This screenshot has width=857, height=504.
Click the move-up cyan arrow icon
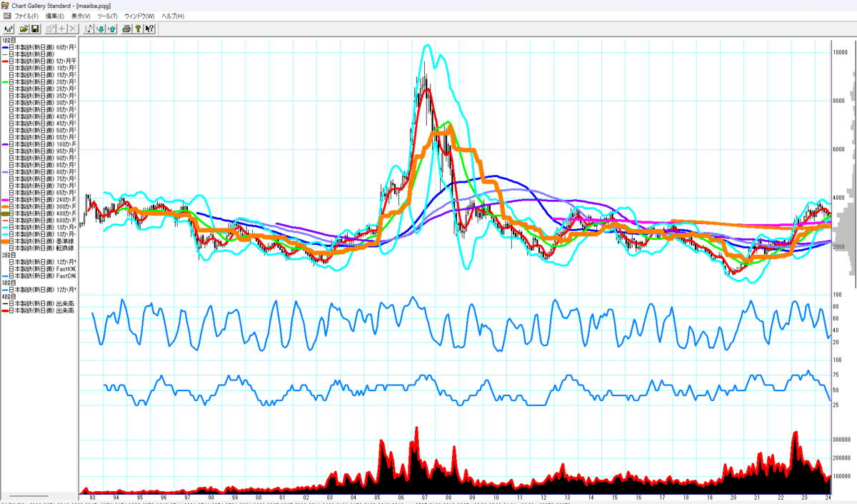coord(112,29)
